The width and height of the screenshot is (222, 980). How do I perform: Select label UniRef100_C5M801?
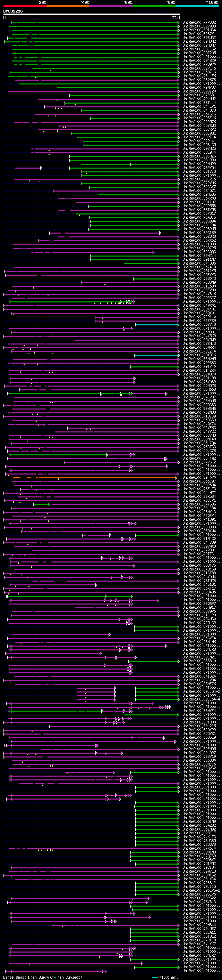[x=199, y=332]
